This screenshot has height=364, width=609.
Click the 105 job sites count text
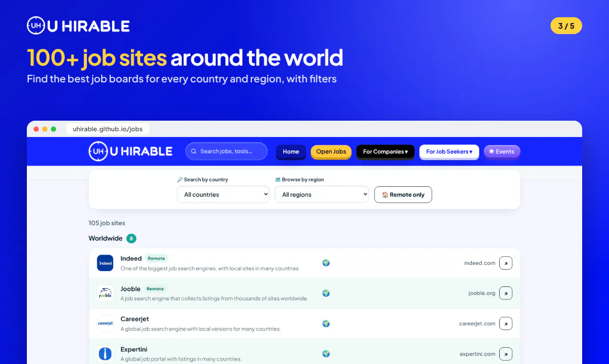(x=107, y=223)
